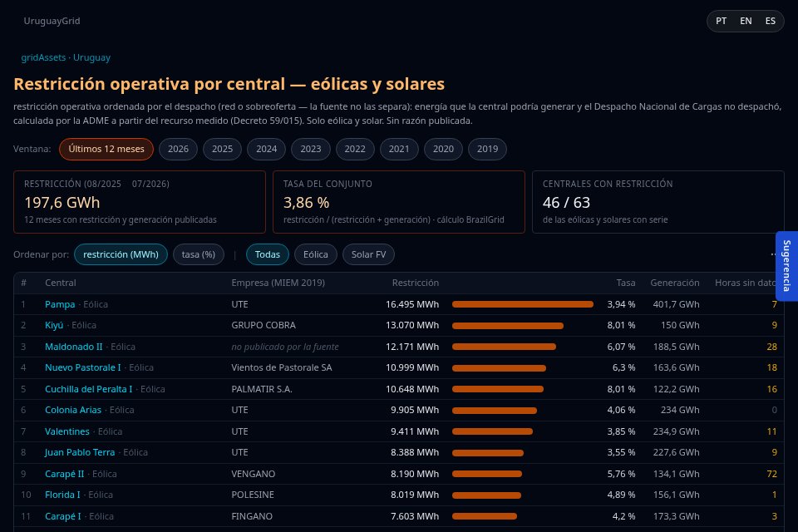This screenshot has width=798, height=532.
Task: Select the 2021 window filter
Action: [399, 149]
